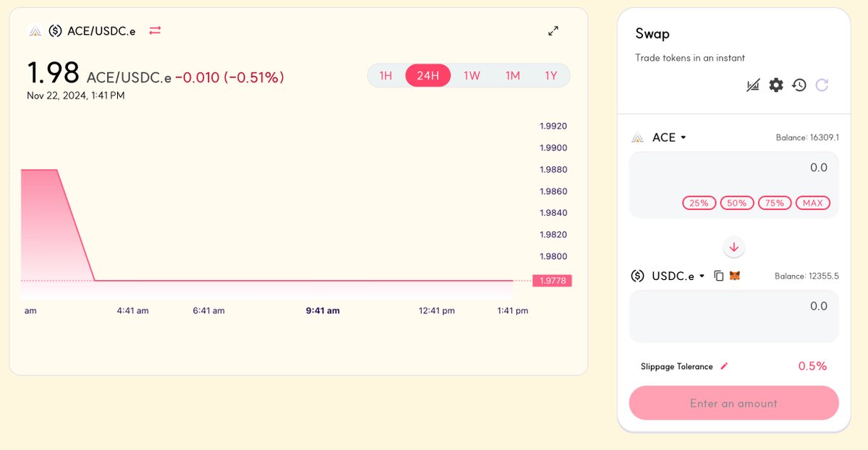Viewport: 868px width, 450px height.
Task: Refresh the swap quote
Action: (x=822, y=85)
